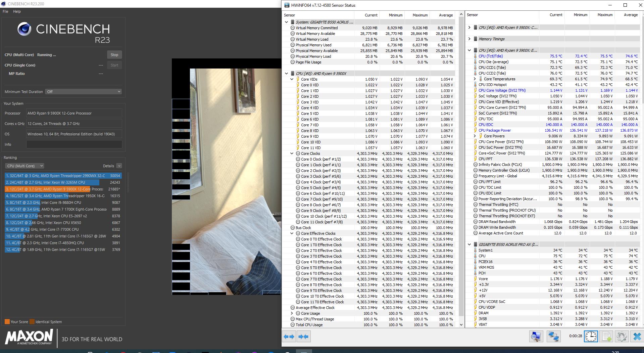Screen dimensions: 644x353
Task: Collapse the GIGABYTE B550 AORUS PRO AX group
Action: tap(469, 245)
